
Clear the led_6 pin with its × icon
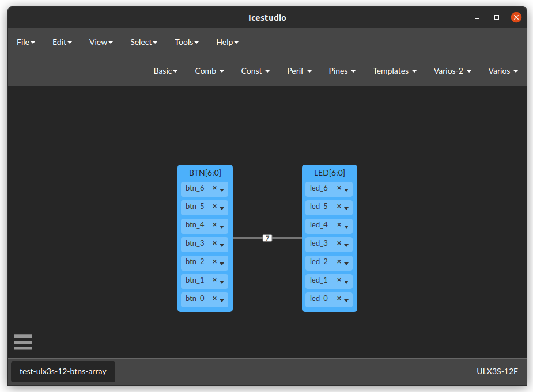tap(338, 188)
